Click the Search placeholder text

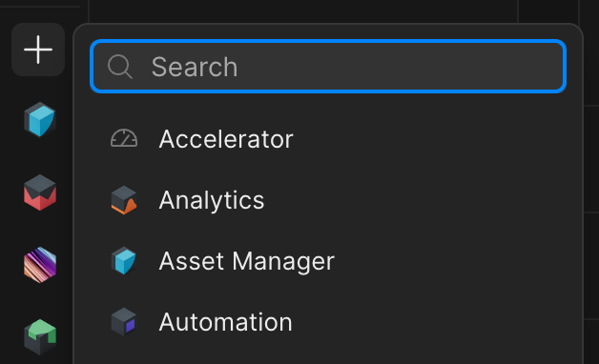tap(195, 67)
